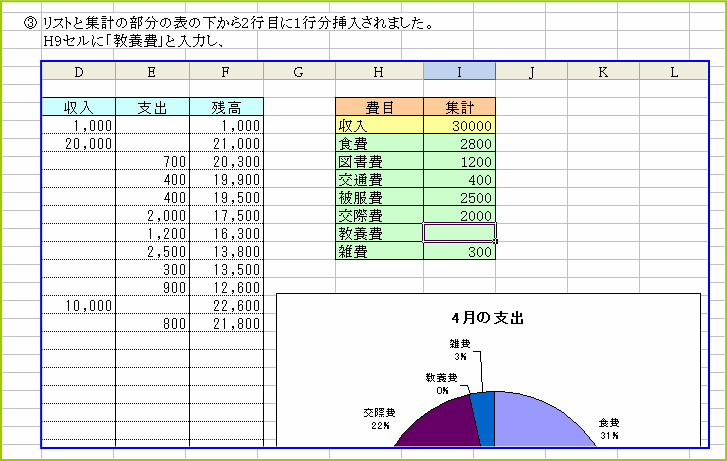The height and width of the screenshot is (461, 727).
Task: Click the 雑費 cell in column H
Action: (379, 251)
